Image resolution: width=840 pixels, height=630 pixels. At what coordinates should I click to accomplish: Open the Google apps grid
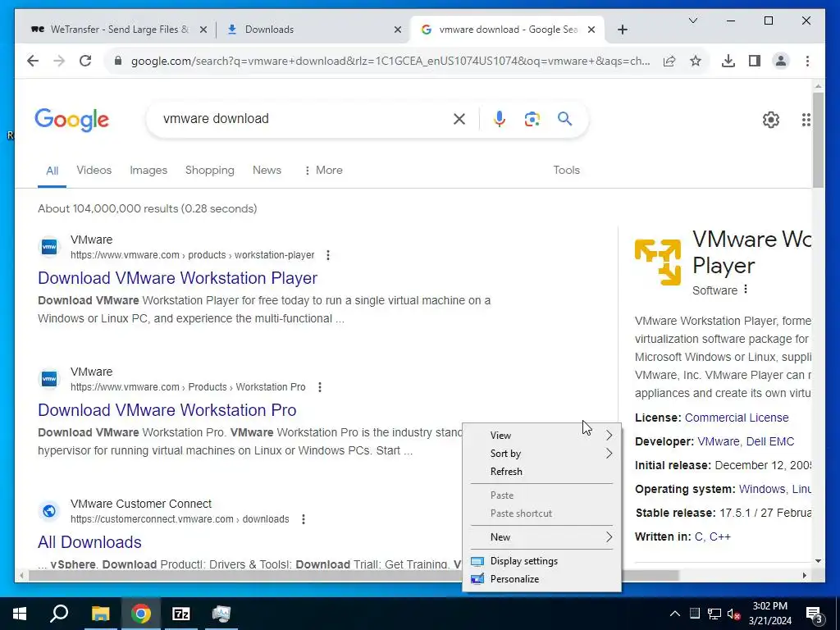[x=806, y=120]
